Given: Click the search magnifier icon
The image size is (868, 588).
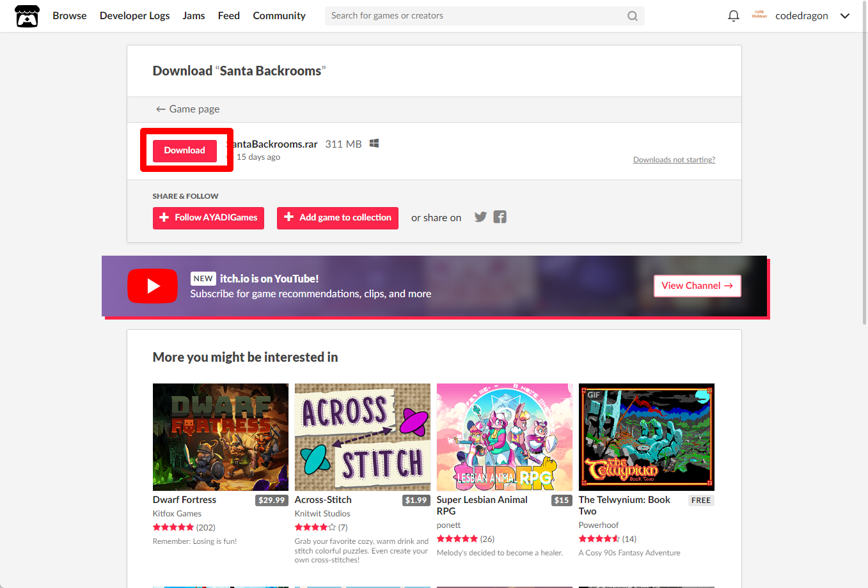Looking at the screenshot, I should (633, 16).
